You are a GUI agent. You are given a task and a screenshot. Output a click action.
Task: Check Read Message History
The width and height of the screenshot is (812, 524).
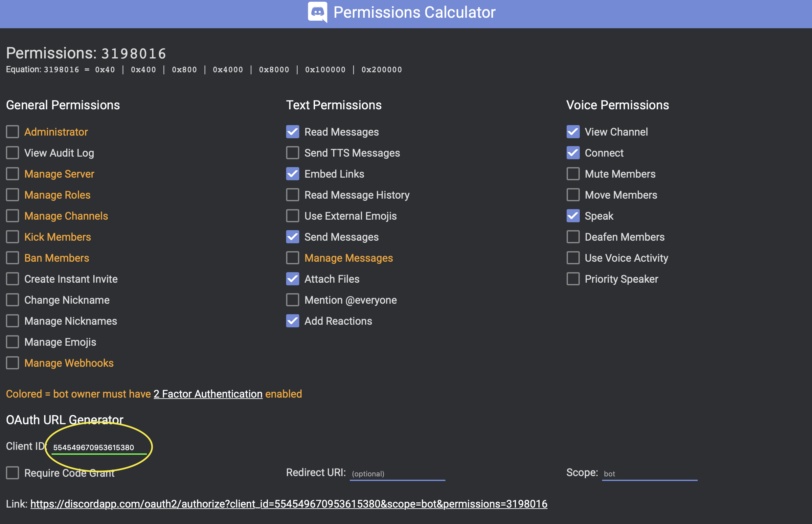tap(292, 195)
